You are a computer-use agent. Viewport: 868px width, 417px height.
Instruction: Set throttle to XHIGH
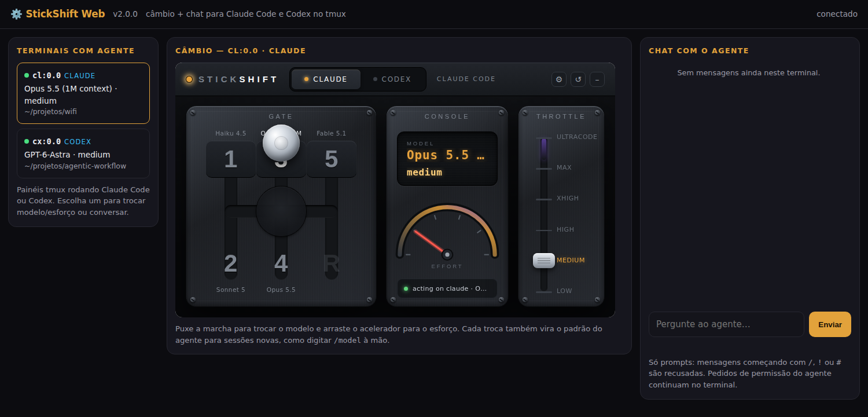tap(568, 199)
